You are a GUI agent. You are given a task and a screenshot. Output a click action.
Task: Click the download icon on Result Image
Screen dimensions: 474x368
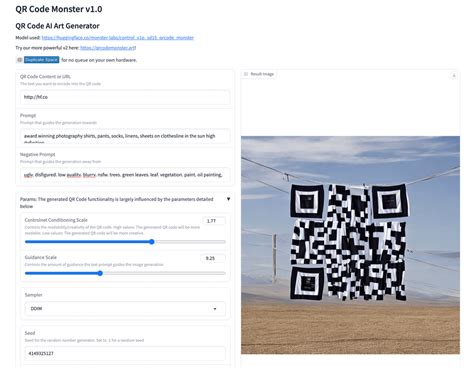pos(454,76)
